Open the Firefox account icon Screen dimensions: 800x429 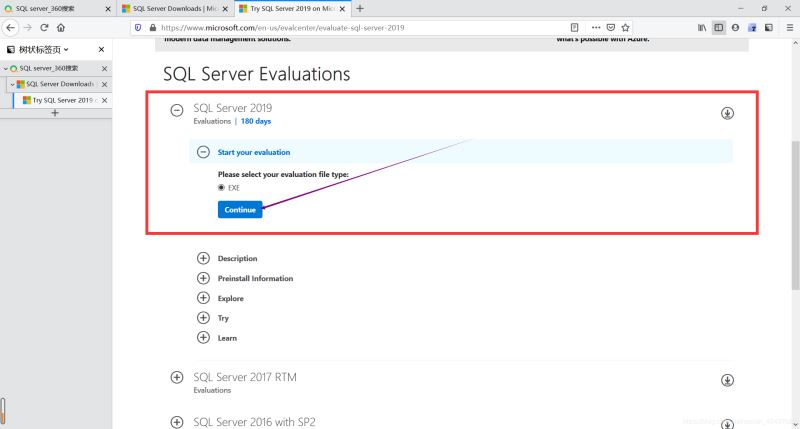click(735, 28)
